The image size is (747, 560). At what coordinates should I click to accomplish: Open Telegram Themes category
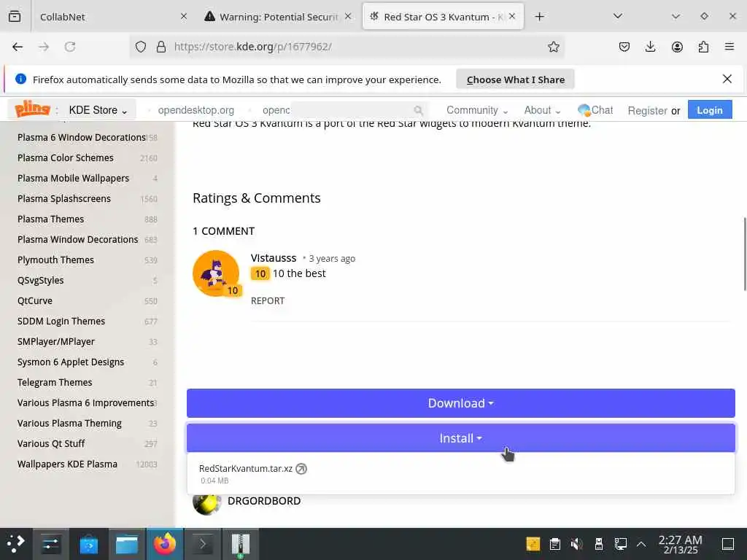point(55,382)
